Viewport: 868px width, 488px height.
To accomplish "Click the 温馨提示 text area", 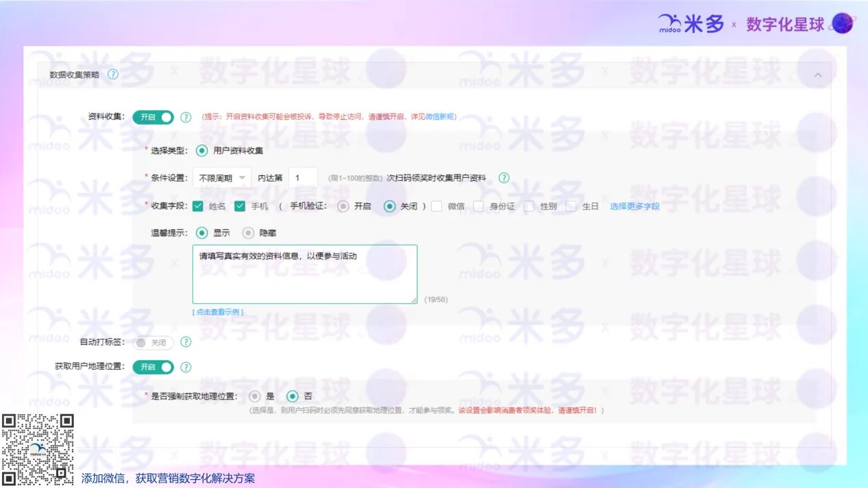I will (x=304, y=274).
